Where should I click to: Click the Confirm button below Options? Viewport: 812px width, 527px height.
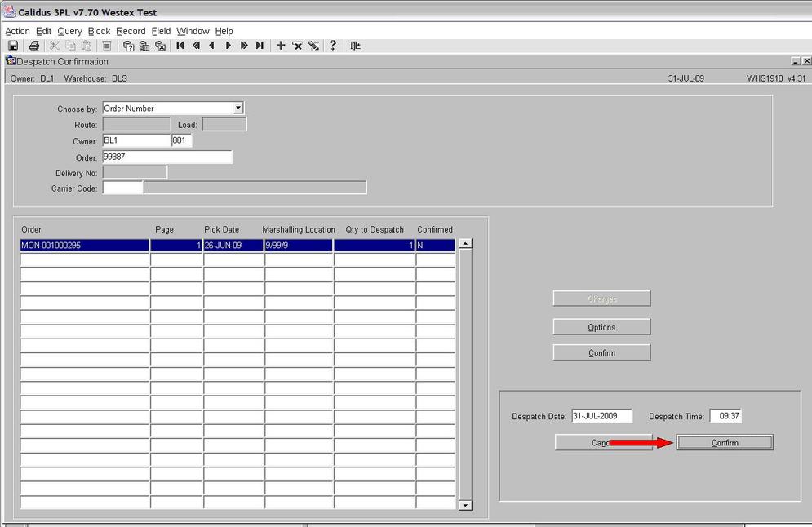tap(601, 352)
